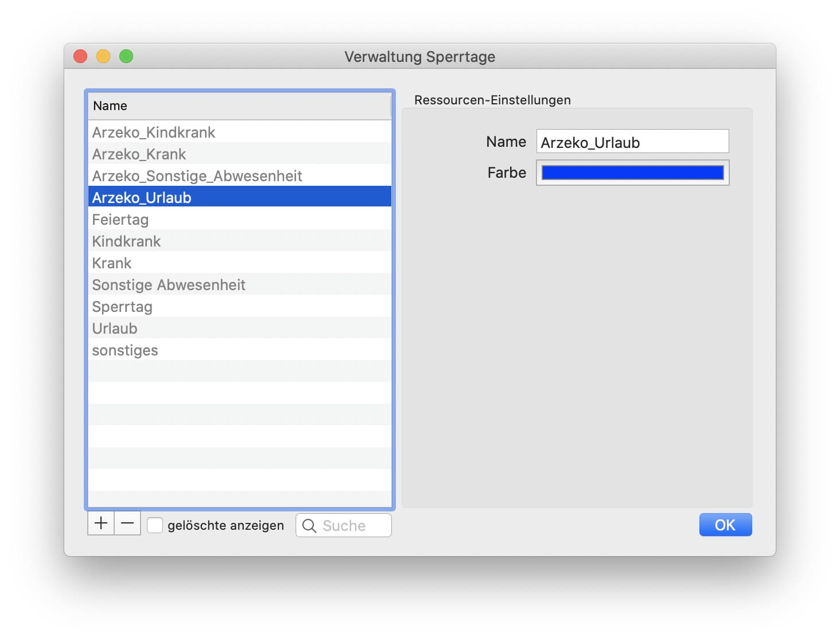Click the OK button
The image size is (840, 641).
tap(725, 525)
